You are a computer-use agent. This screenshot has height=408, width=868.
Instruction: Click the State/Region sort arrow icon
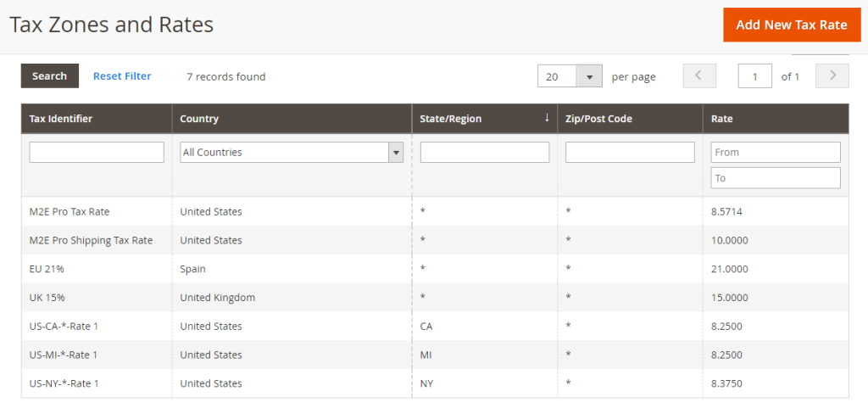click(x=547, y=118)
